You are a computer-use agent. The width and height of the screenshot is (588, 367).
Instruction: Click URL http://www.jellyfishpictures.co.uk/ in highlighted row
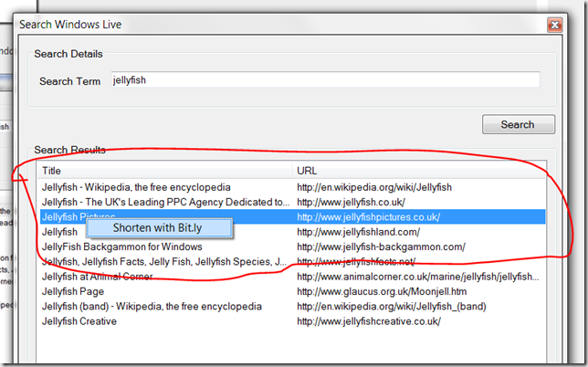tap(368, 217)
